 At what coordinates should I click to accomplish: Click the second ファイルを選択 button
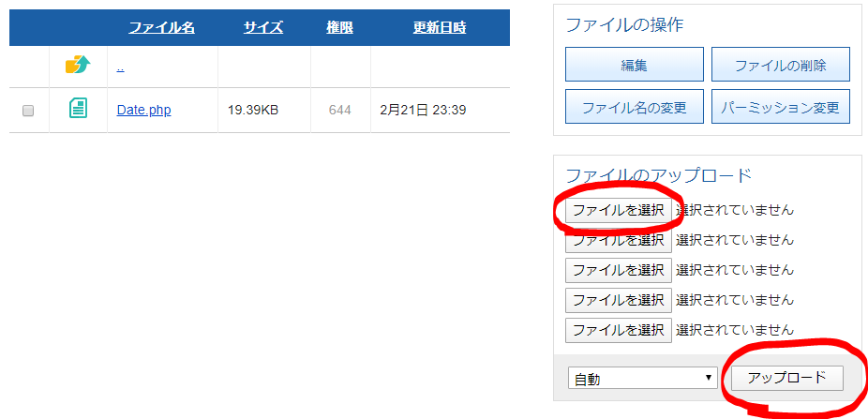click(619, 240)
